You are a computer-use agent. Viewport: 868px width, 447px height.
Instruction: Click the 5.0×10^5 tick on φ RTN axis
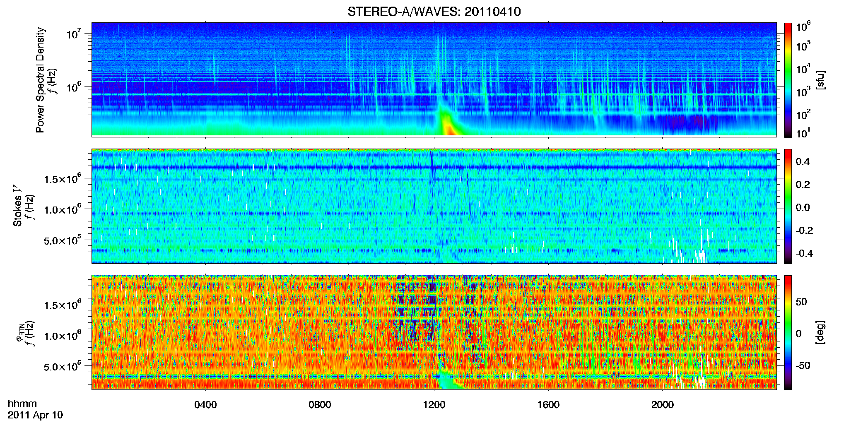[x=63, y=366]
